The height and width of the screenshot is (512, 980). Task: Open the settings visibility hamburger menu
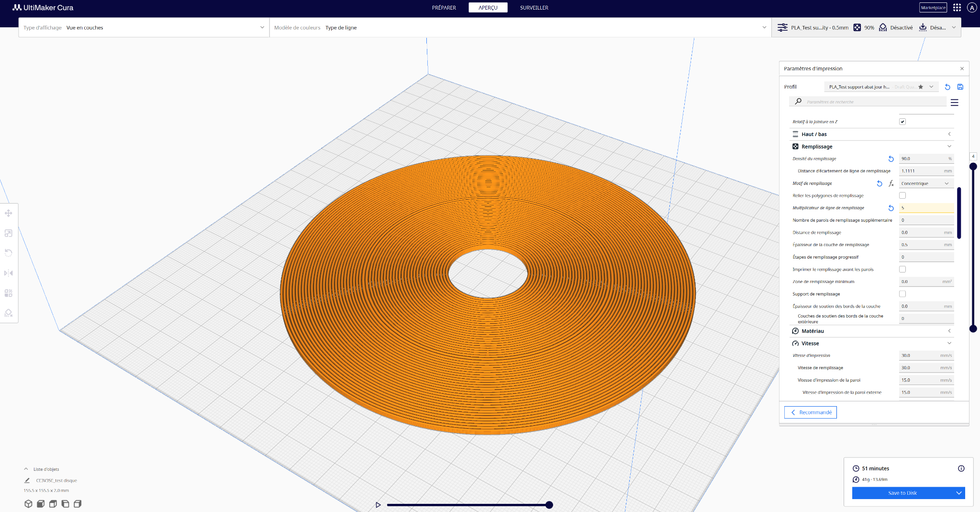coord(954,102)
